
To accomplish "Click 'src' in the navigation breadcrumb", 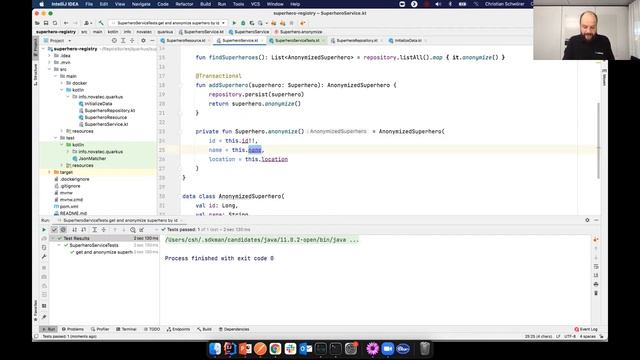I will [x=84, y=32].
